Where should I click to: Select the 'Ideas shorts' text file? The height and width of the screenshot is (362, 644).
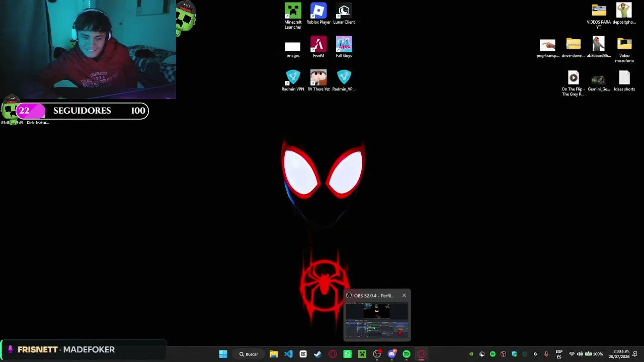click(624, 80)
